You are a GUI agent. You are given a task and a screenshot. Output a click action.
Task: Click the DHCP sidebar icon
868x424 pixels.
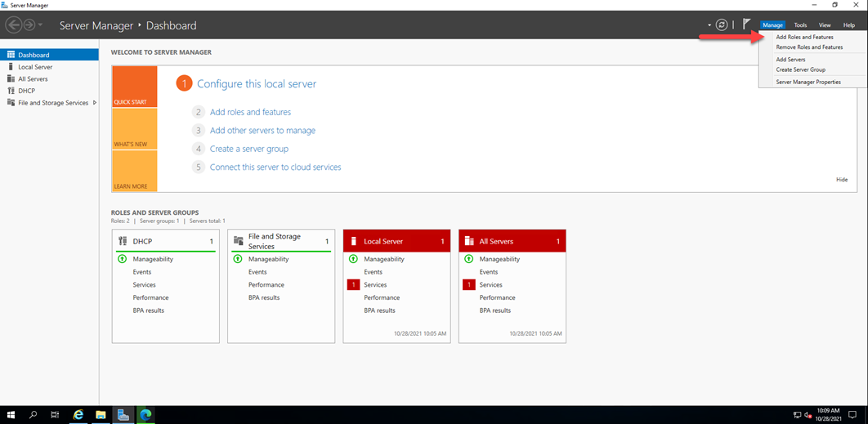point(11,90)
